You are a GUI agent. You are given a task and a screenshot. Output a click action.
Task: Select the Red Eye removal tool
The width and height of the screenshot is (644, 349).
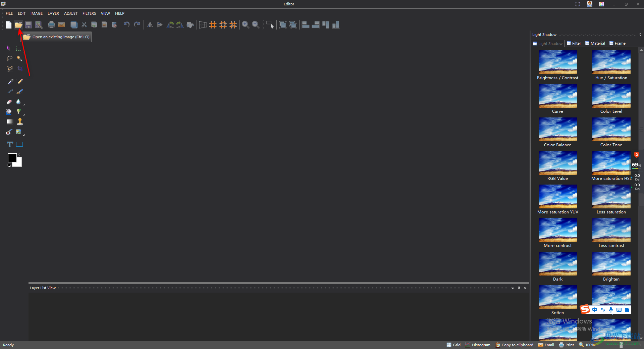[9, 132]
